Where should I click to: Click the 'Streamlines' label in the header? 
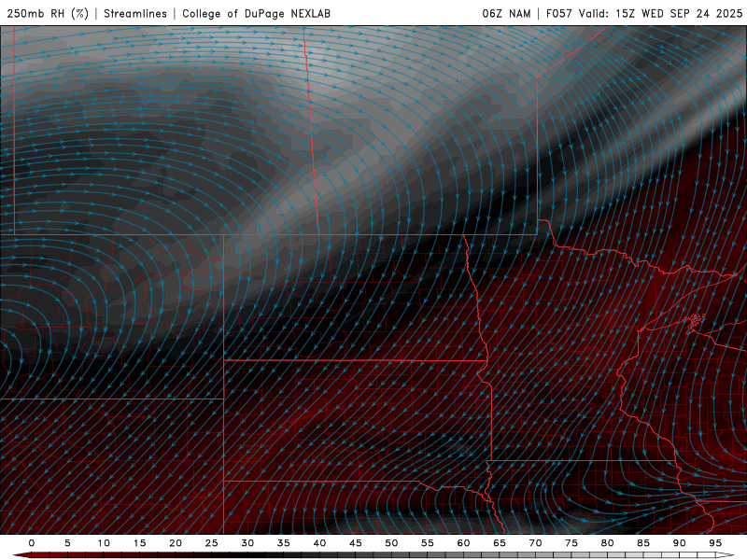[x=135, y=13]
